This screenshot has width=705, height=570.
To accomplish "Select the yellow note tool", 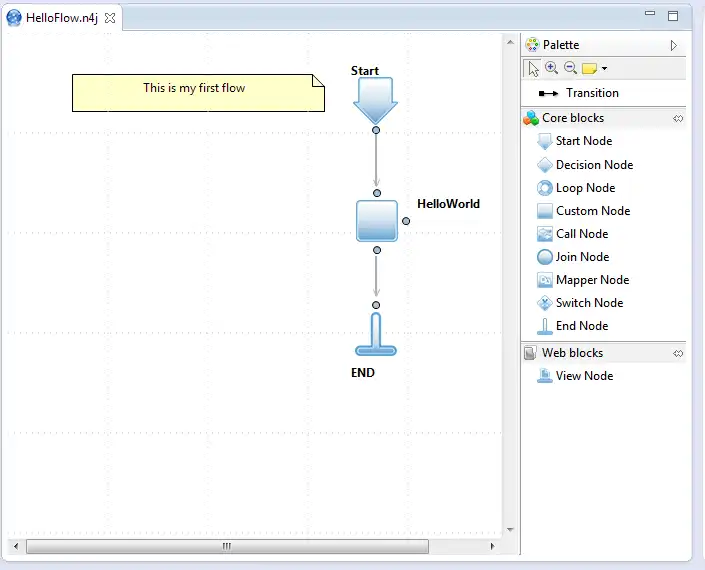I will 589,68.
